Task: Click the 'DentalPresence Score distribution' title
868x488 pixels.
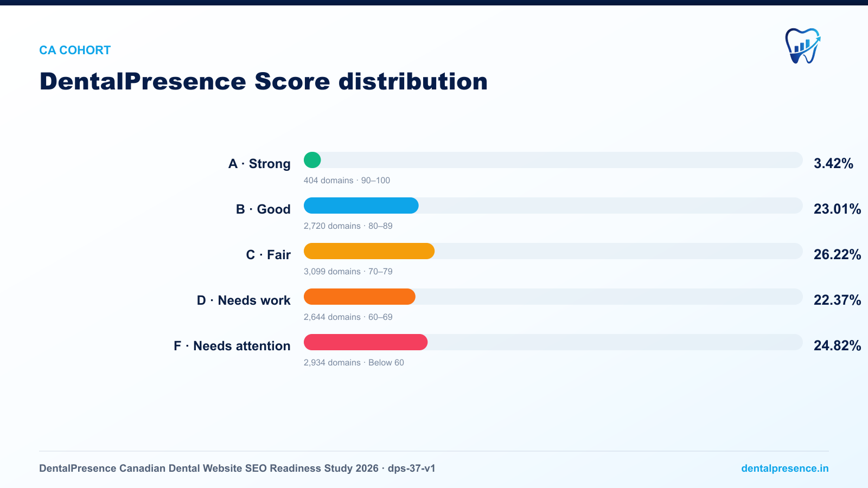Action: pyautogui.click(x=264, y=82)
